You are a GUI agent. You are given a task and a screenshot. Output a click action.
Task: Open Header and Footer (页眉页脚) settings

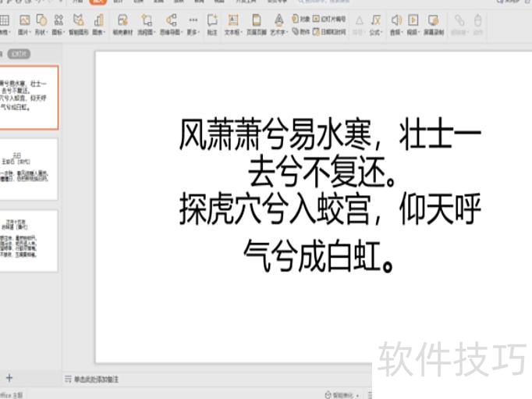[257, 24]
